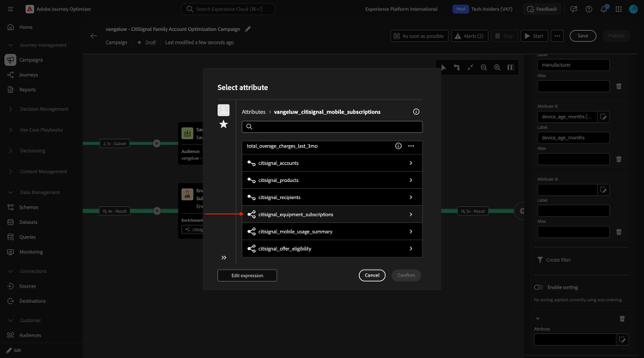Open the app switcher grid icon
The width and height of the screenshot is (644, 358).
(618, 9)
